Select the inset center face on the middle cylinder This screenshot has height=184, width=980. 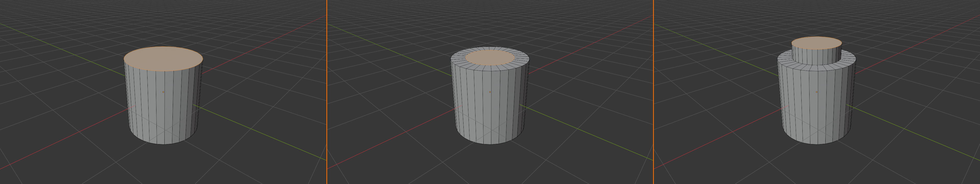tap(490, 57)
